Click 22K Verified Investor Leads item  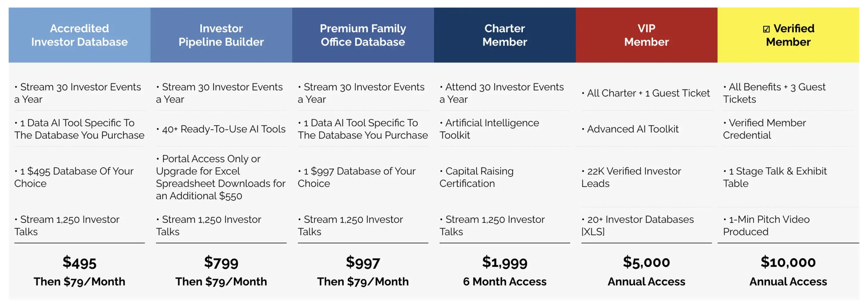(x=631, y=177)
